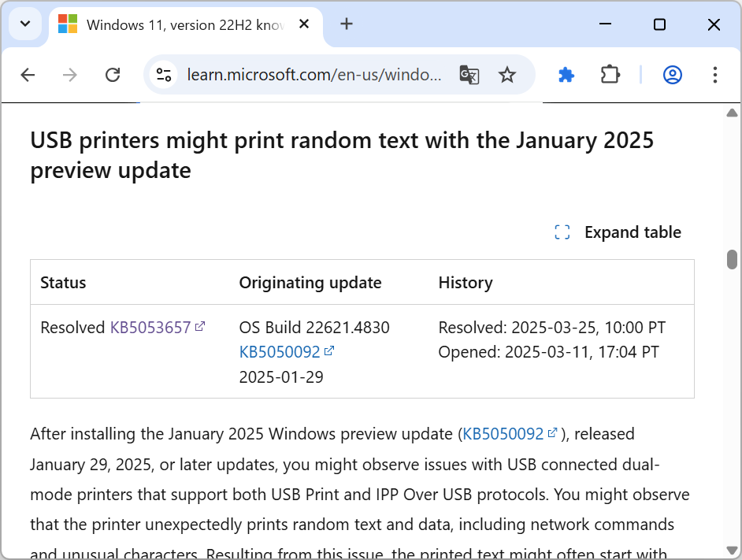Bookmark this page with the star icon
Screen dimensions: 742x560
click(507, 75)
